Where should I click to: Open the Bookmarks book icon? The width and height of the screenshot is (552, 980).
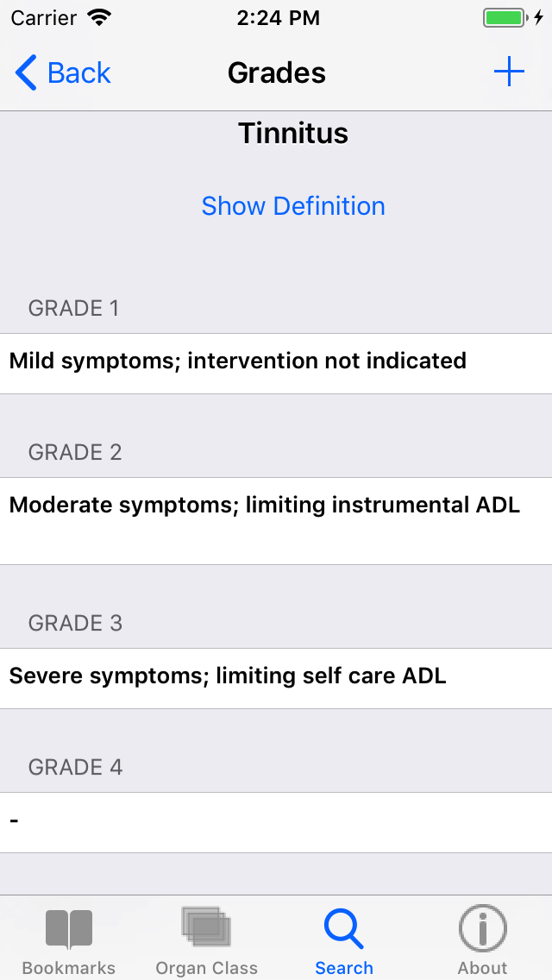coord(68,929)
